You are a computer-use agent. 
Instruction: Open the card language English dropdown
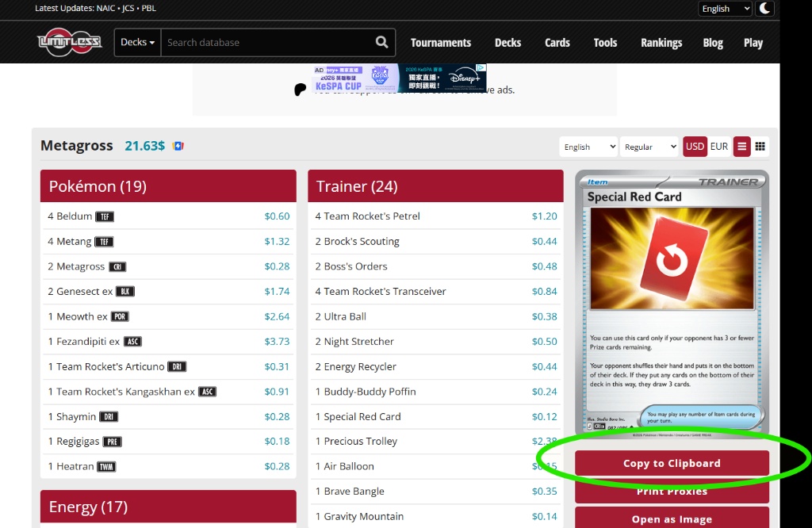tap(589, 147)
